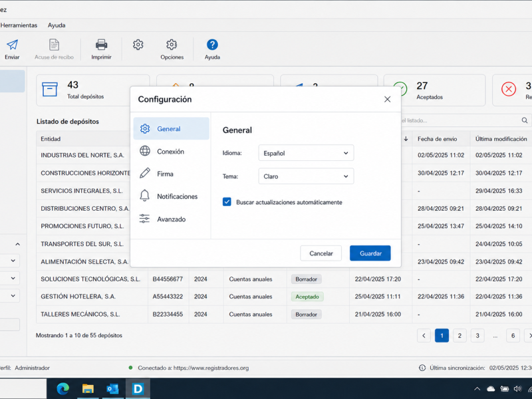Image resolution: width=532 pixels, height=399 pixels.
Task: Click the Total depósitos archive box icon
Action: click(50, 90)
